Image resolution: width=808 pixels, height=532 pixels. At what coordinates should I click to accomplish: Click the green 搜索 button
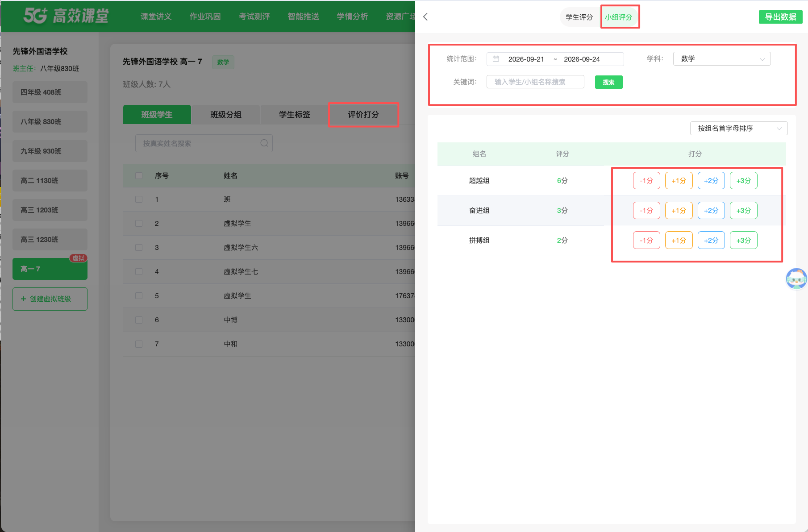pyautogui.click(x=608, y=82)
